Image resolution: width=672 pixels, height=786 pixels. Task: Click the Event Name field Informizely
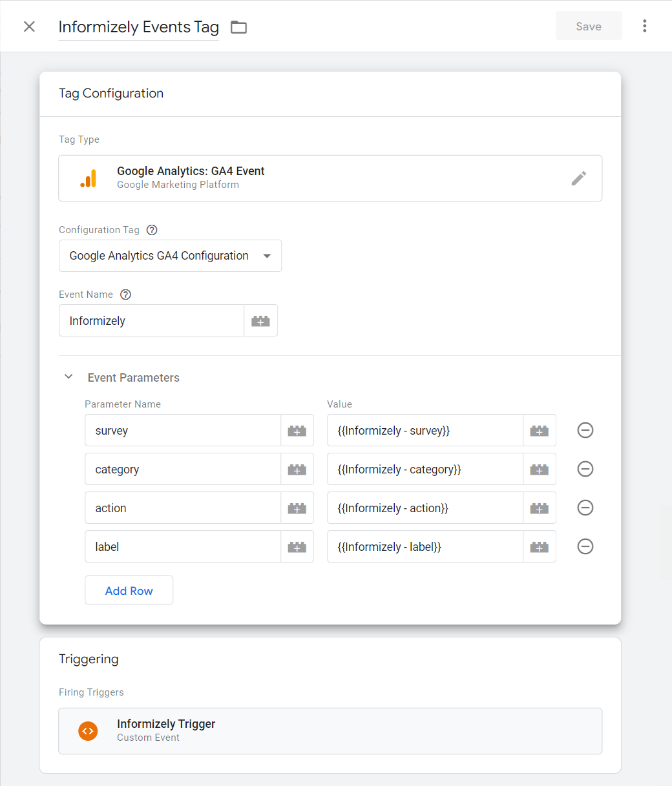151,320
